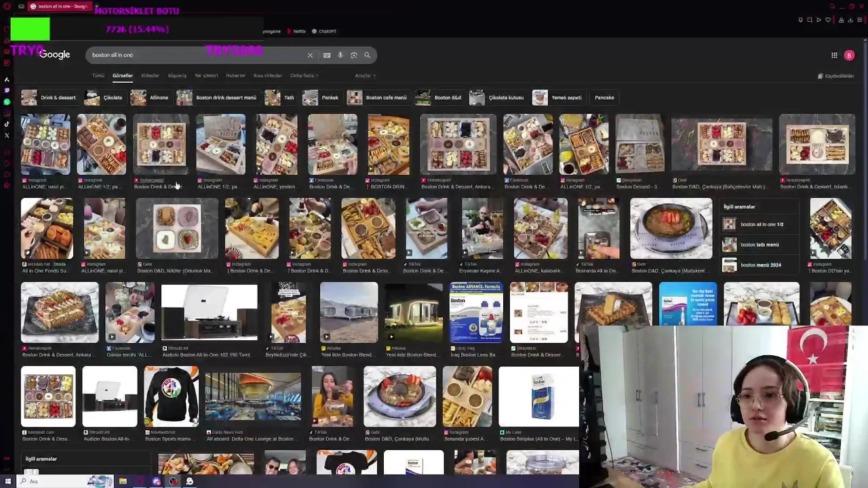
Task: Open Opera GX from the taskbar
Action: point(140,481)
